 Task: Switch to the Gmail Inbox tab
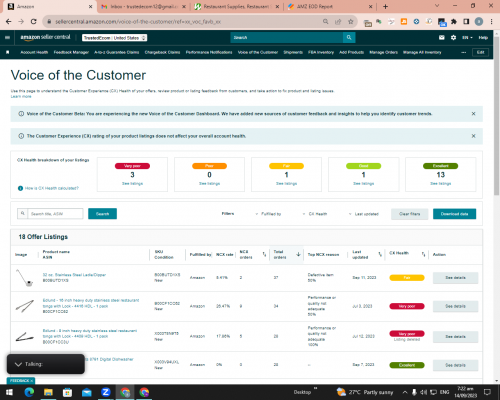[142, 7]
